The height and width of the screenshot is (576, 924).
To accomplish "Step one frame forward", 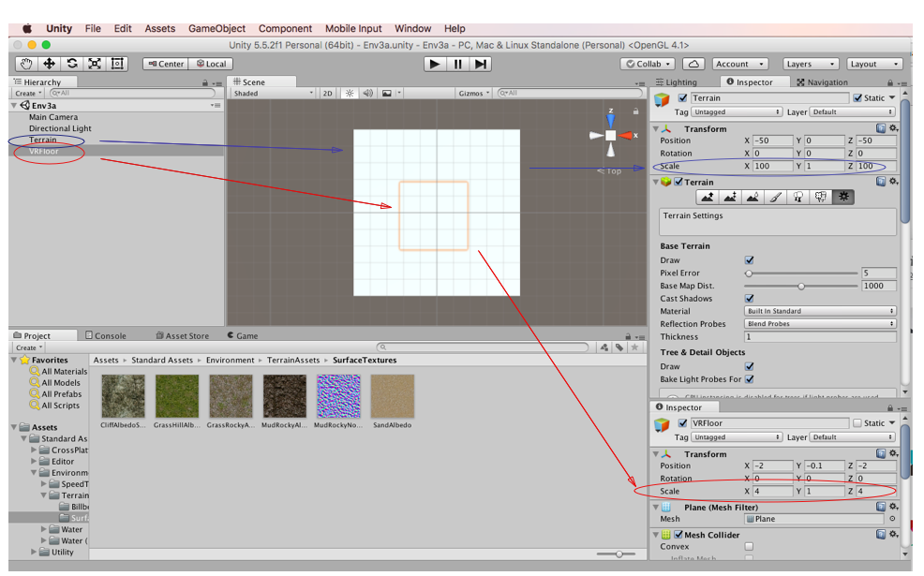I will 481,65.
